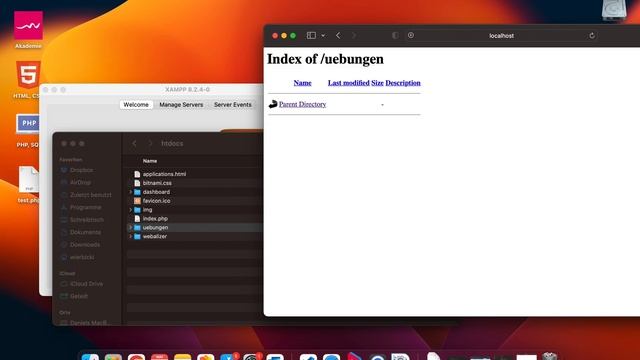The height and width of the screenshot is (360, 640).
Task: Open the test.php desktop file
Action: tap(29, 179)
